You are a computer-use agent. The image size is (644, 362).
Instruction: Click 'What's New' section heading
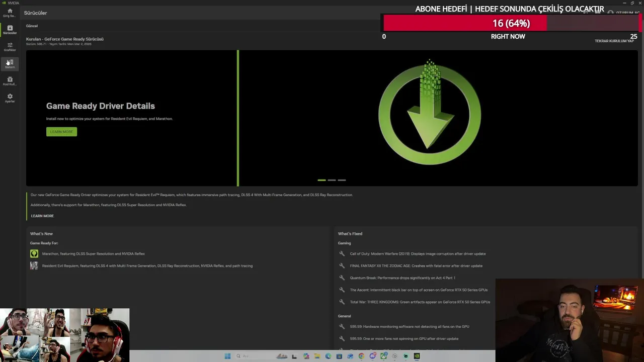pyautogui.click(x=41, y=234)
